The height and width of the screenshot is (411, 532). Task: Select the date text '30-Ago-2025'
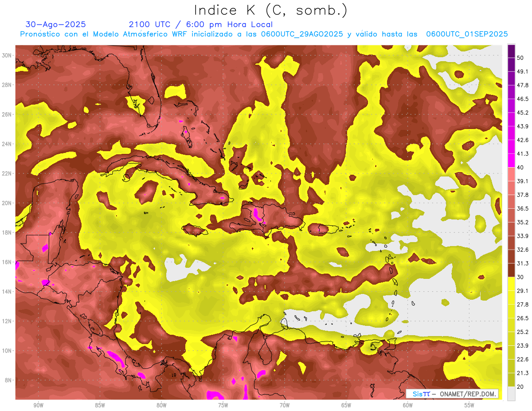[56, 24]
